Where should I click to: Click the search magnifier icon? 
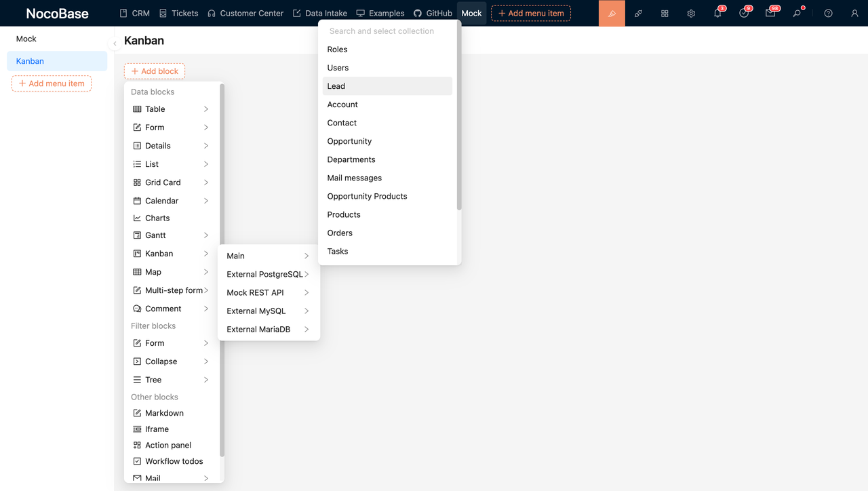(798, 13)
